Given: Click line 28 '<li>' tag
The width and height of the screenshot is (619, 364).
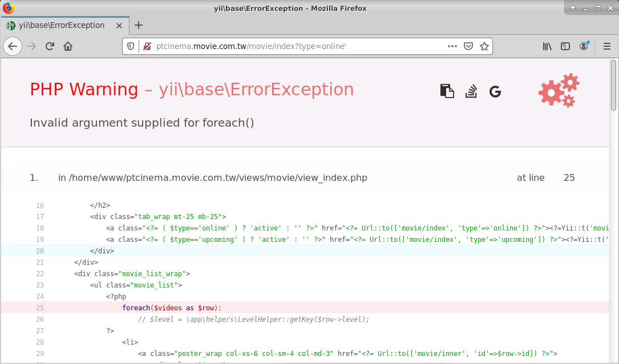Looking at the screenshot, I should tap(130, 342).
